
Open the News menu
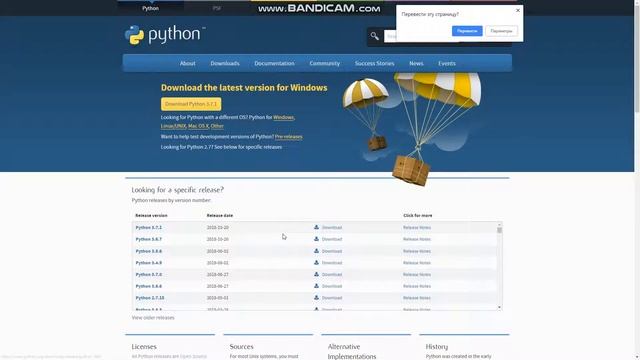click(416, 63)
